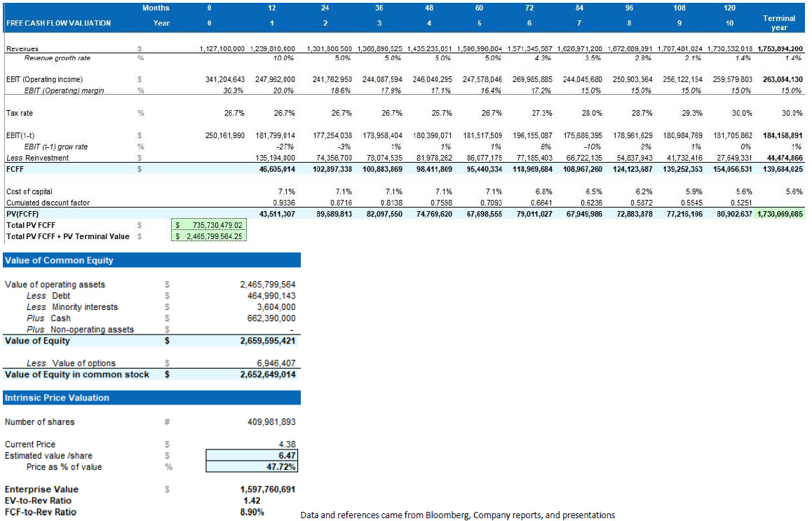812x521 pixels.
Task: Select Total PV FCFF cell 735,730,479.02
Action: point(209,225)
